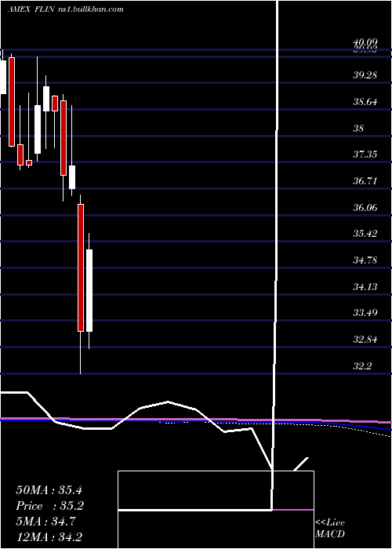Select the 32.2 price axis label
392x549 pixels.
pyautogui.click(x=361, y=366)
